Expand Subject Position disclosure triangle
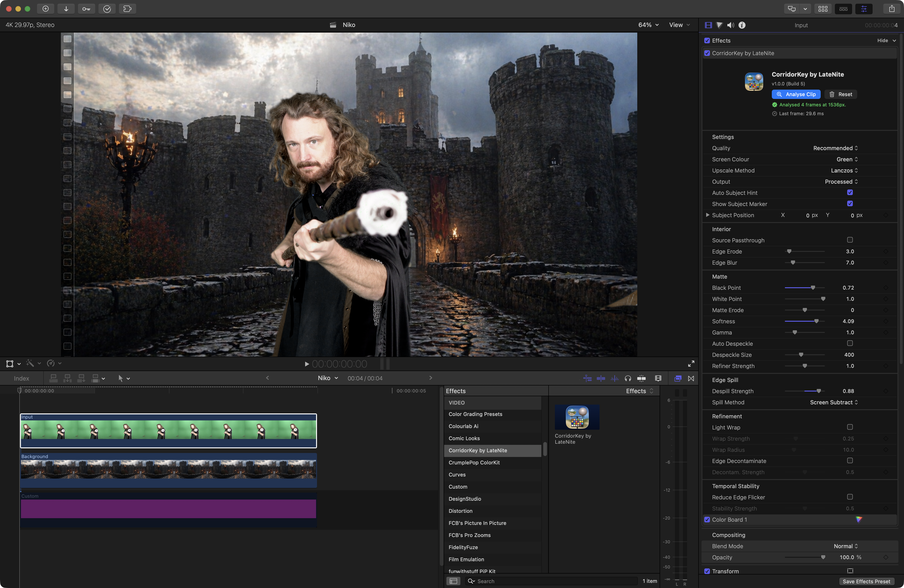This screenshot has width=904, height=588. 708,215
